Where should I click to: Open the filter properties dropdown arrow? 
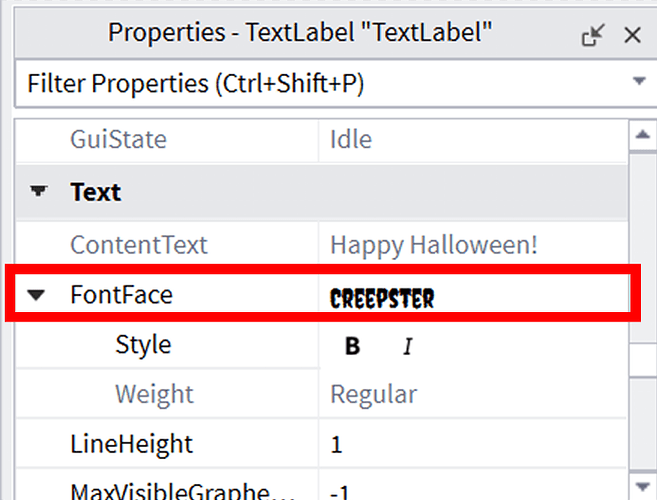[639, 80]
